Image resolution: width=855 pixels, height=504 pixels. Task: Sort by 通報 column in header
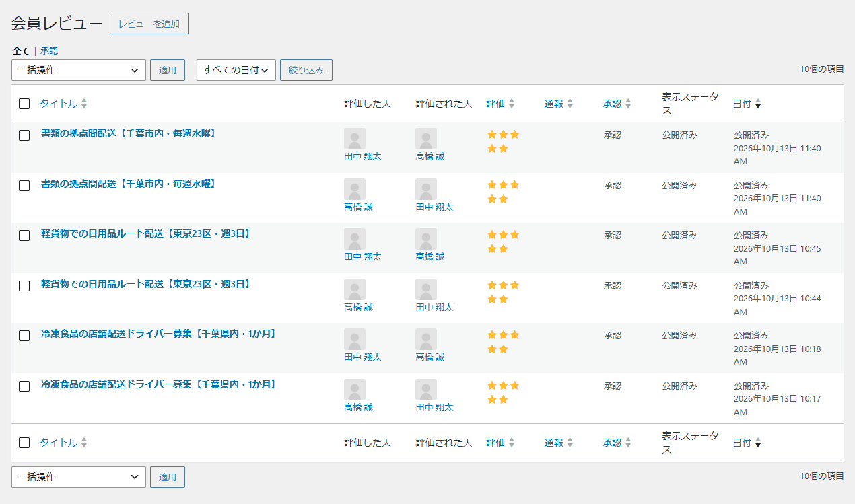coord(553,104)
